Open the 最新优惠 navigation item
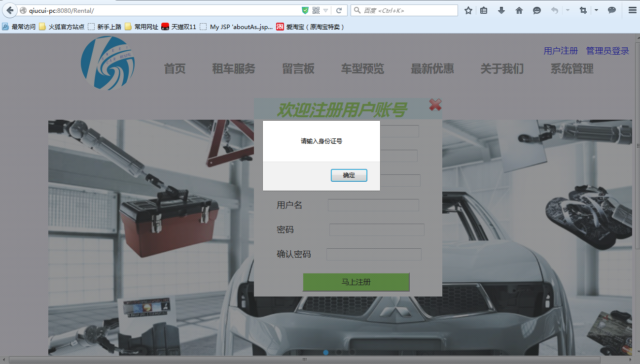The image size is (640, 364). (x=432, y=69)
